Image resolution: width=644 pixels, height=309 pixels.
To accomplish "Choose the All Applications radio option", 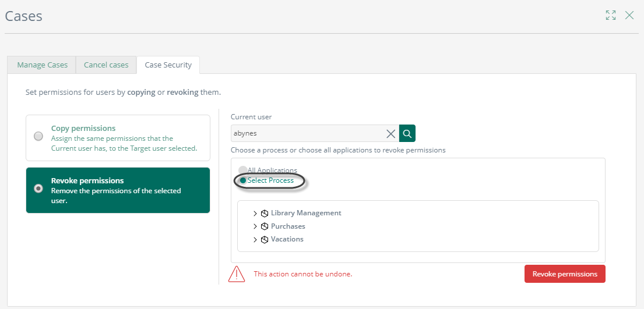I will 243,171.
